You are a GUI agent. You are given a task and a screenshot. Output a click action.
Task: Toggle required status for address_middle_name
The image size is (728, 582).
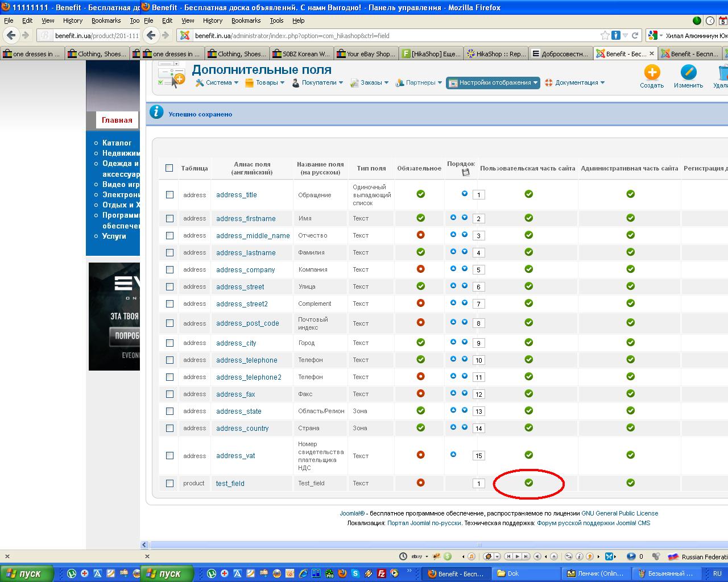421,235
